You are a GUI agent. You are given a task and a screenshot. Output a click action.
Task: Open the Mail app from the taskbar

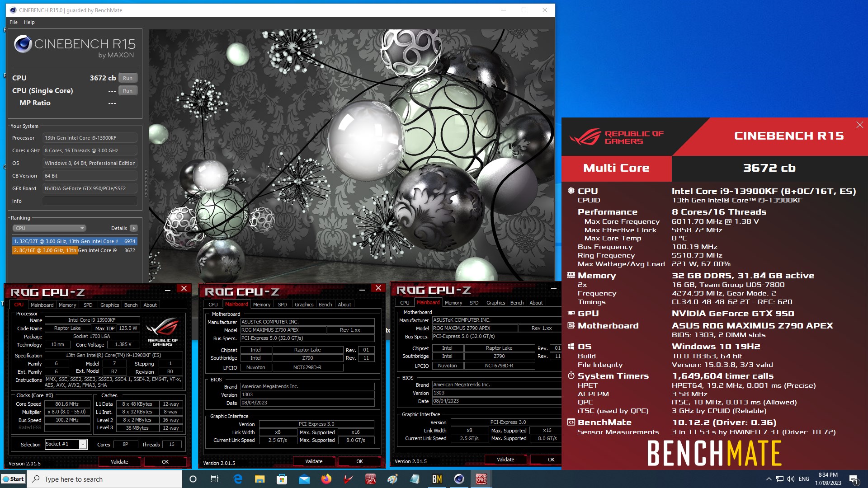pos(304,479)
